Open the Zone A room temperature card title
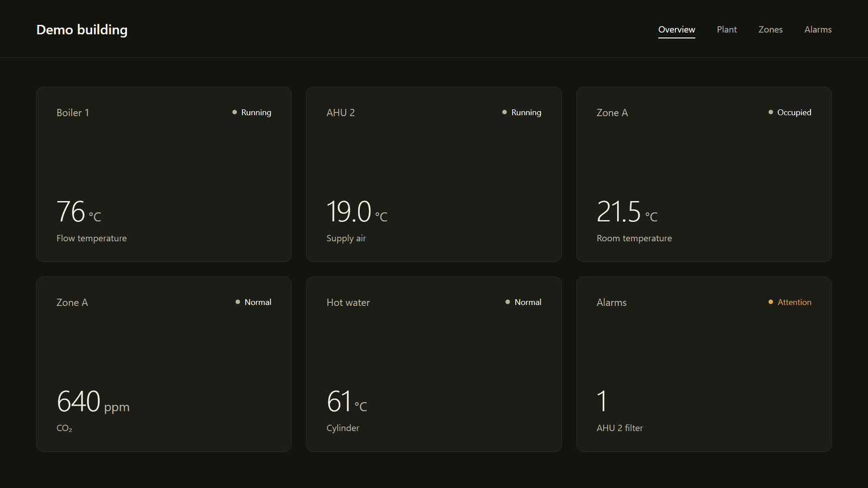Screen dimensions: 868x488 click(612, 113)
